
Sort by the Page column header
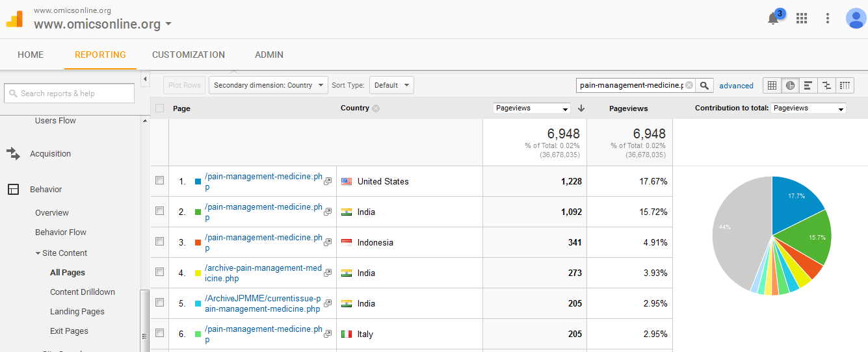point(181,108)
